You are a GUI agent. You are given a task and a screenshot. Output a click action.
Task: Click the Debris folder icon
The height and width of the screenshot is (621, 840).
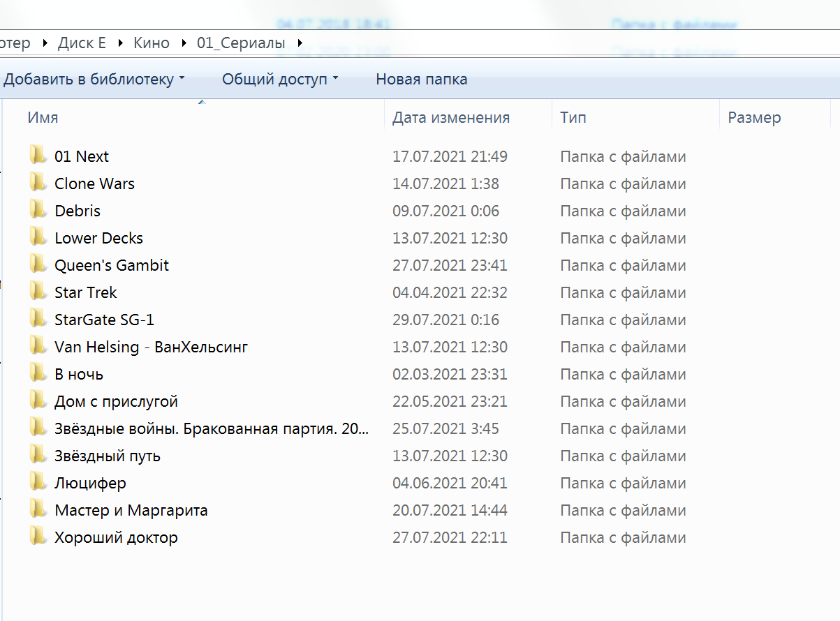[38, 211]
